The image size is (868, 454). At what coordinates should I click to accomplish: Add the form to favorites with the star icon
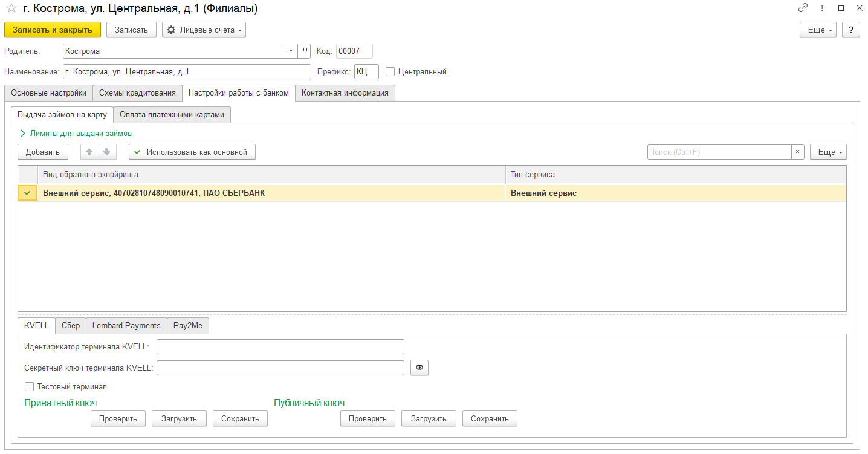(11, 8)
